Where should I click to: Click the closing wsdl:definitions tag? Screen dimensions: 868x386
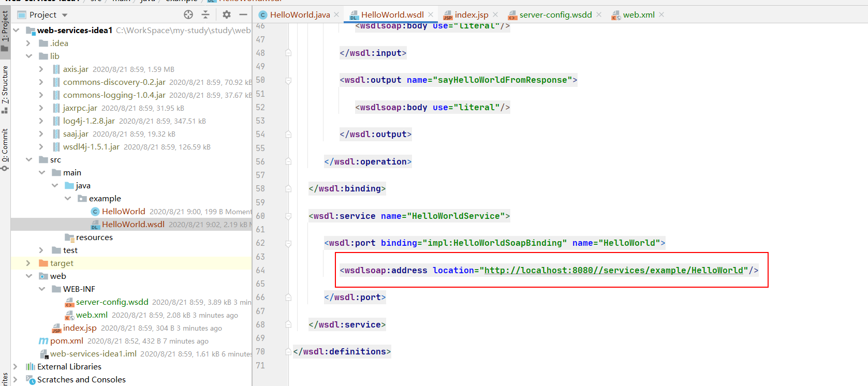point(342,351)
